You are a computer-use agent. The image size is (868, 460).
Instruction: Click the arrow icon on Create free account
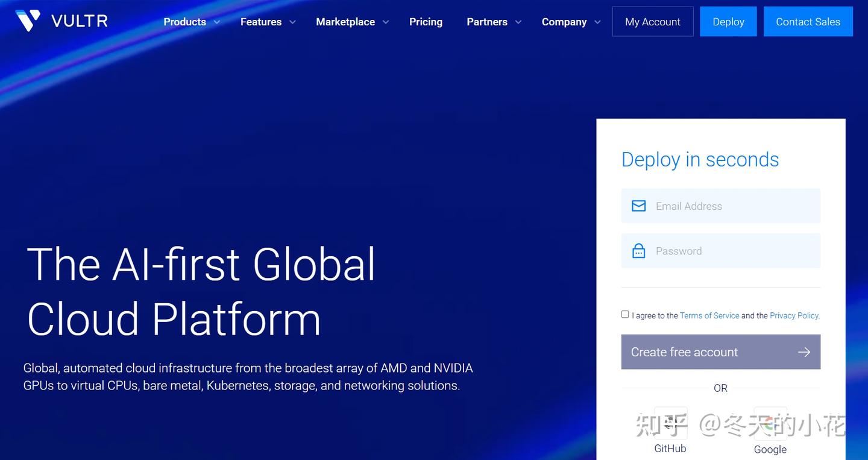pos(804,352)
